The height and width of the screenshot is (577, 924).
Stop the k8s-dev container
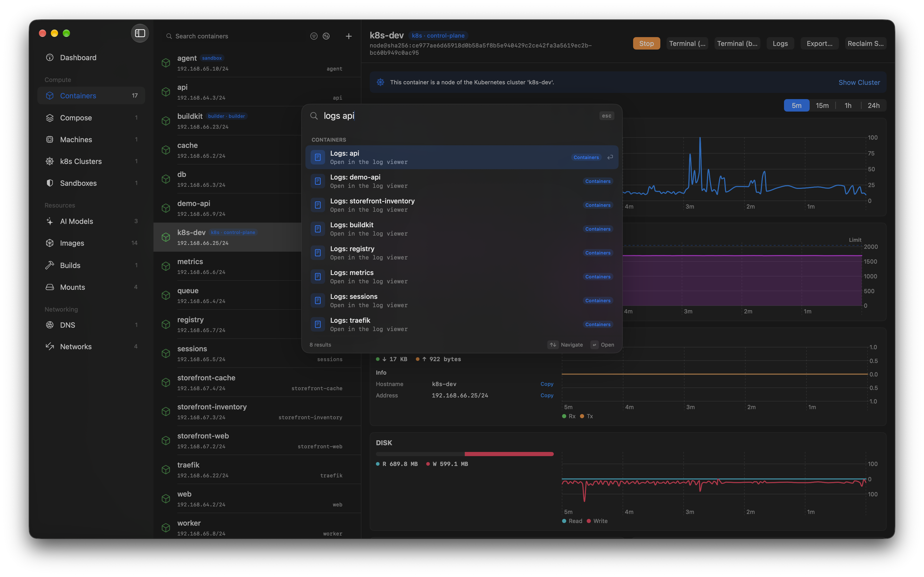click(646, 44)
